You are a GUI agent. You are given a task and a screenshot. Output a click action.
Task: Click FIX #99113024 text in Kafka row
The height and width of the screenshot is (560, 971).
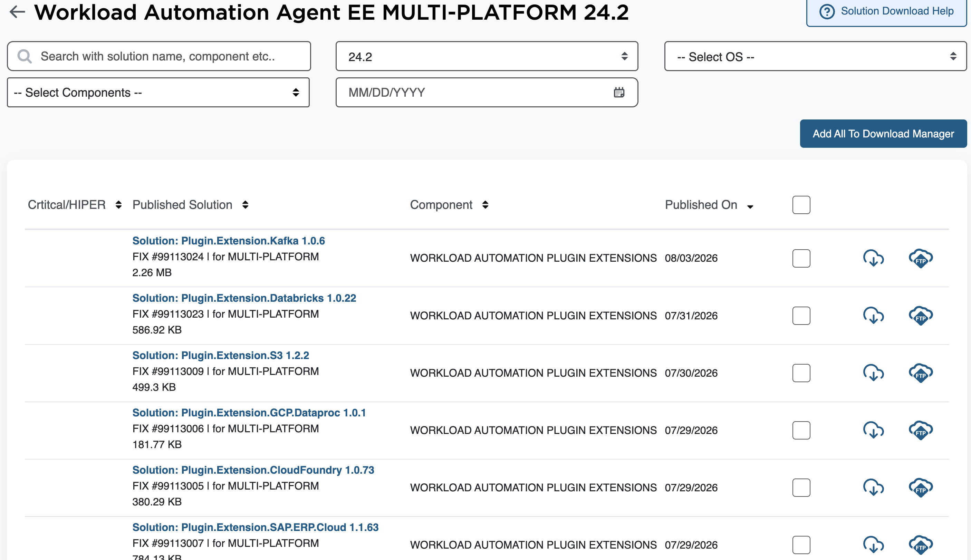click(x=168, y=257)
